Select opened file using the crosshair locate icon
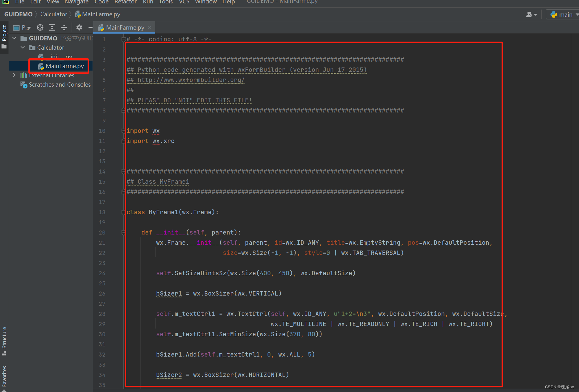 40,27
